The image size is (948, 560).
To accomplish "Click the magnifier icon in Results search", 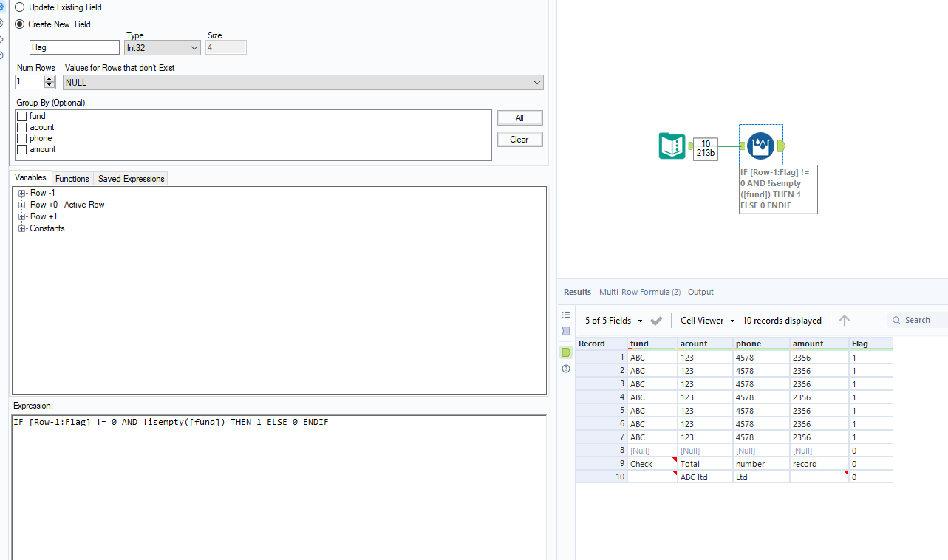I will [x=896, y=321].
